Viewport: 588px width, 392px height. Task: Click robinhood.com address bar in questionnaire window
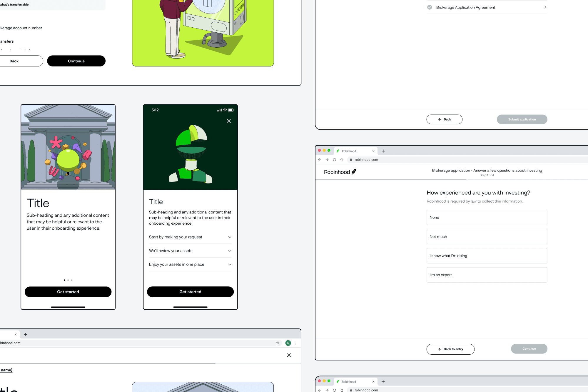366,160
